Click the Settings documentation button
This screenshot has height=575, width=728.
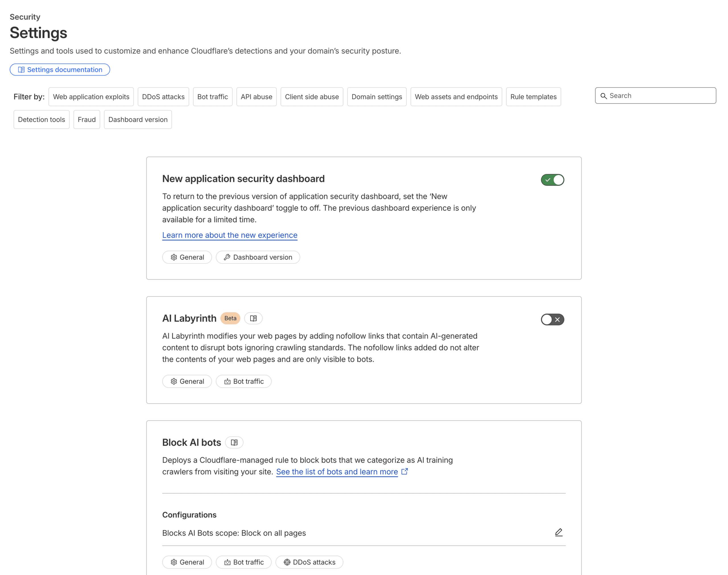[x=60, y=70]
